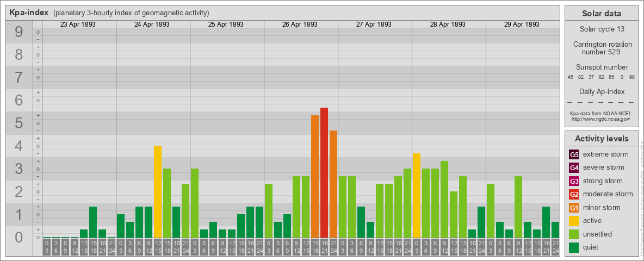Screen dimensions: 644x261
Task: Select the dark green 'quiet' legend swatch
Action: pyautogui.click(x=574, y=247)
